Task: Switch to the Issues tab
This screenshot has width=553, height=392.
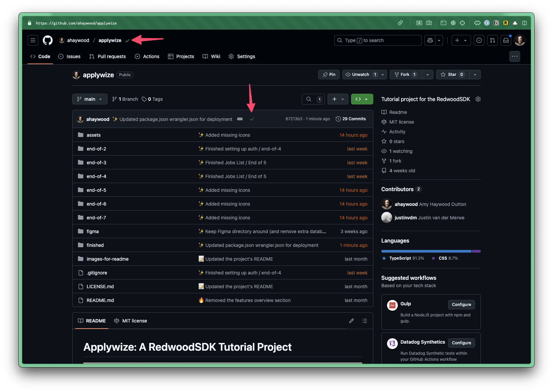Action: (69, 56)
